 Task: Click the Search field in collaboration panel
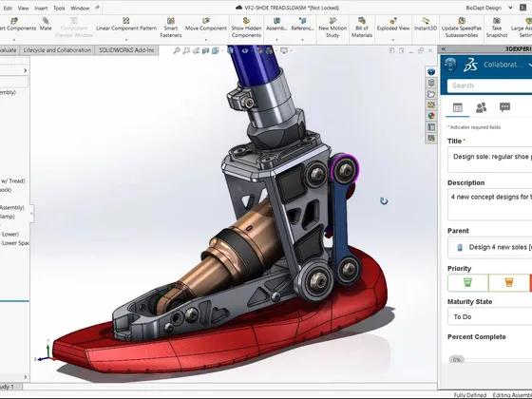click(489, 85)
